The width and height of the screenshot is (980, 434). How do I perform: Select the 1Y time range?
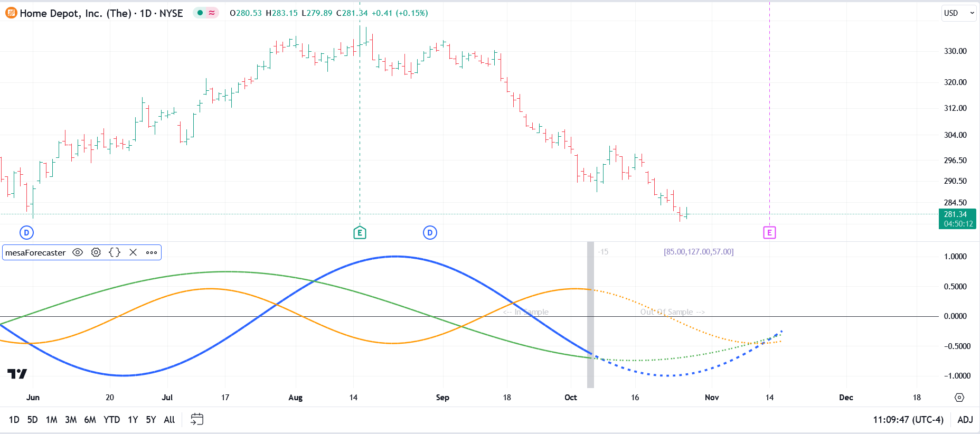tap(133, 420)
